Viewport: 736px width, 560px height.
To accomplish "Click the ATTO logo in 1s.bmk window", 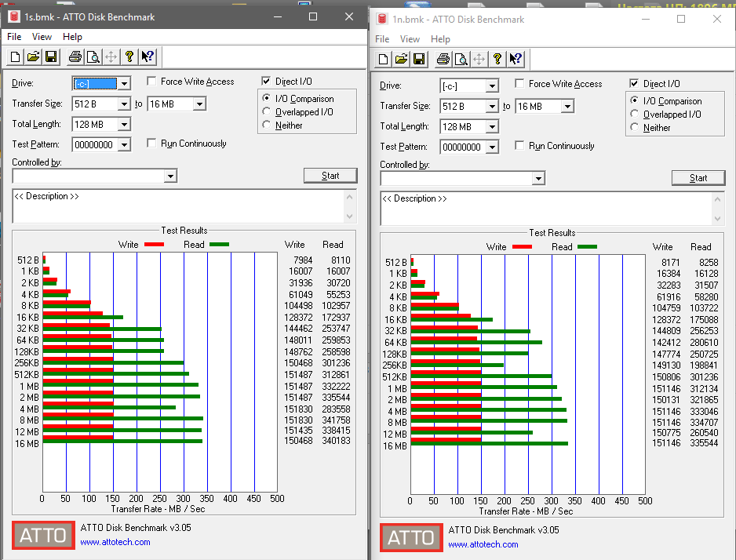I will pos(43,535).
